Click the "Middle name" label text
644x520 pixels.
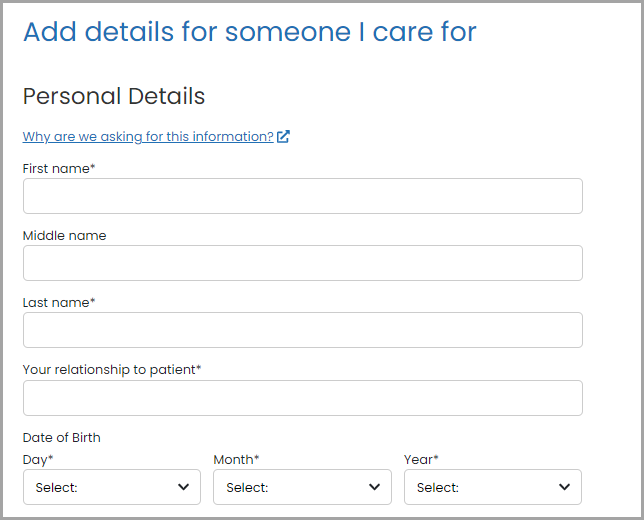pyautogui.click(x=64, y=236)
